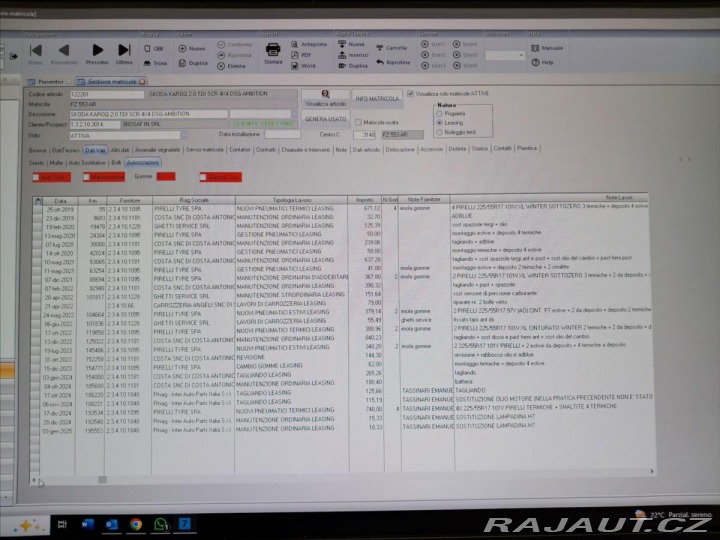Switch to the Multe sub-tab

click(x=56, y=163)
